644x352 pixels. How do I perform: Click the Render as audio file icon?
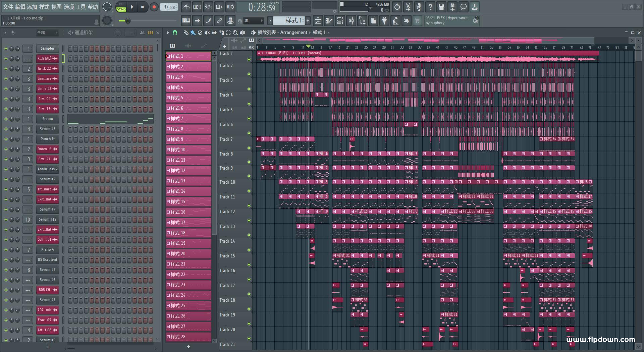(452, 7)
